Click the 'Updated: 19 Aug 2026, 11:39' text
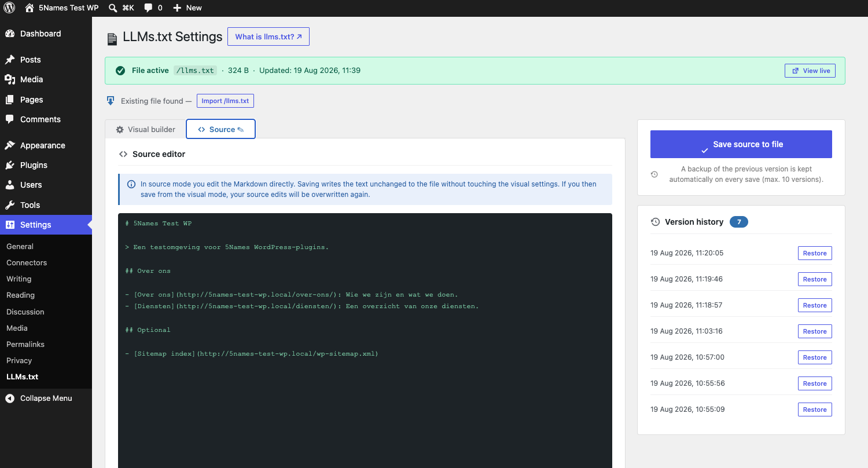 tap(310, 71)
